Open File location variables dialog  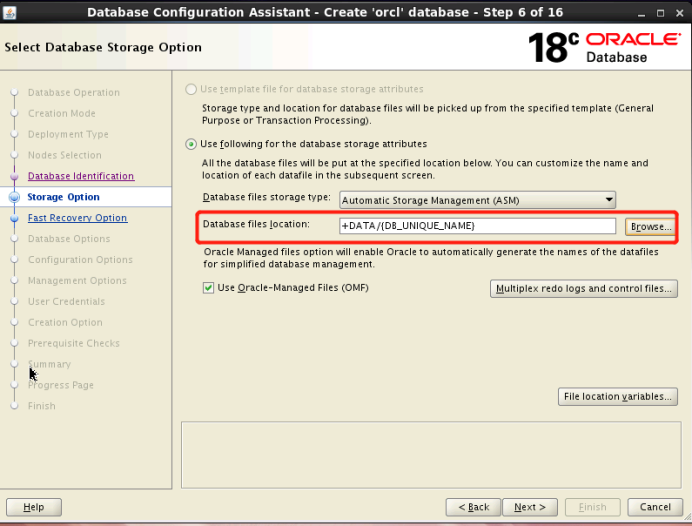(x=618, y=396)
